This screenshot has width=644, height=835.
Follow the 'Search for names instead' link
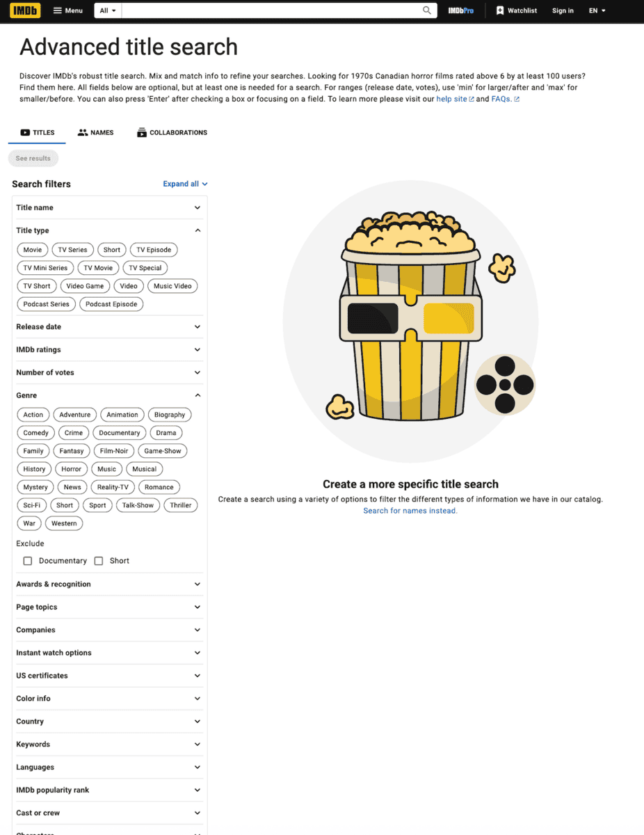point(410,511)
